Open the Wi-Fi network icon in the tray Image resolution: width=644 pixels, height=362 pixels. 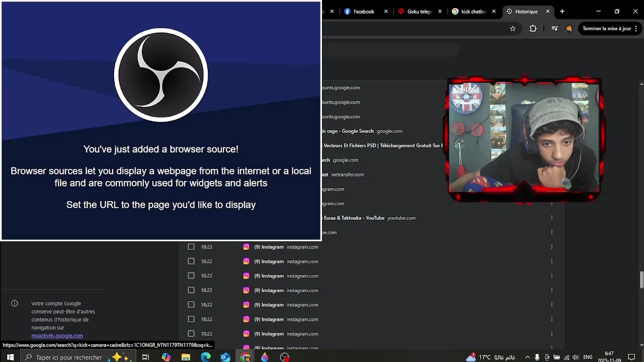pyautogui.click(x=567, y=357)
